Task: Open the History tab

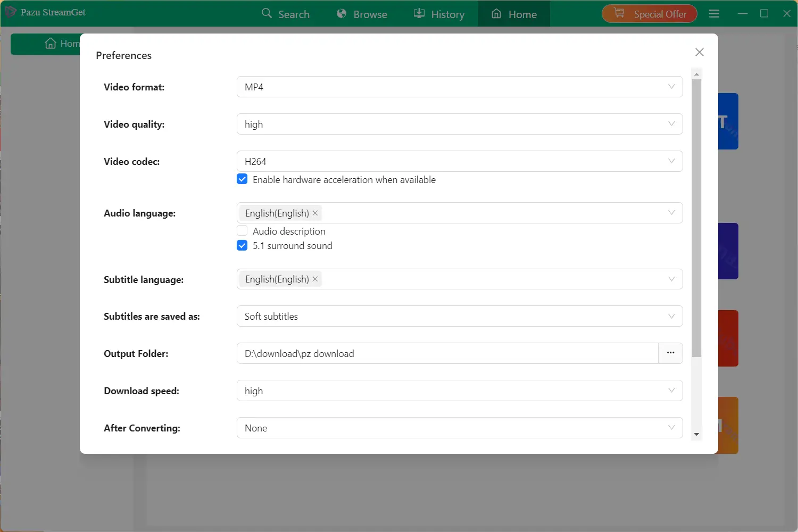Action: pos(439,14)
